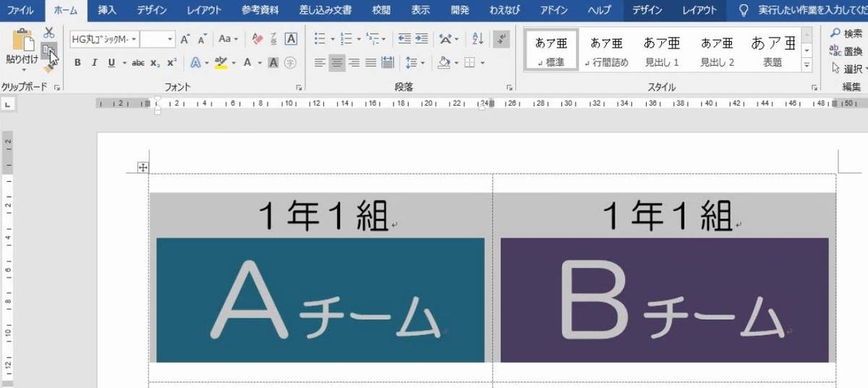The height and width of the screenshot is (388, 868).
Task: Toggle Subscript formatting
Action: pyautogui.click(x=156, y=63)
